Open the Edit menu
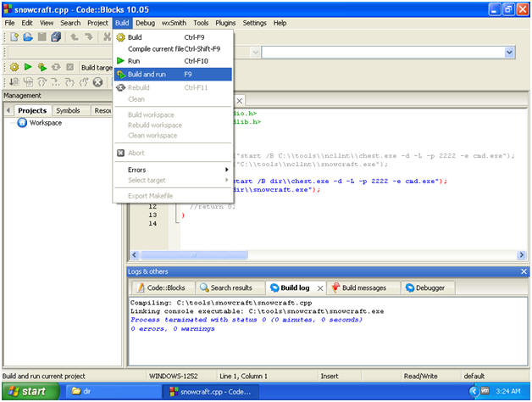Image resolution: width=532 pixels, height=402 pixels. pyautogui.click(x=27, y=23)
